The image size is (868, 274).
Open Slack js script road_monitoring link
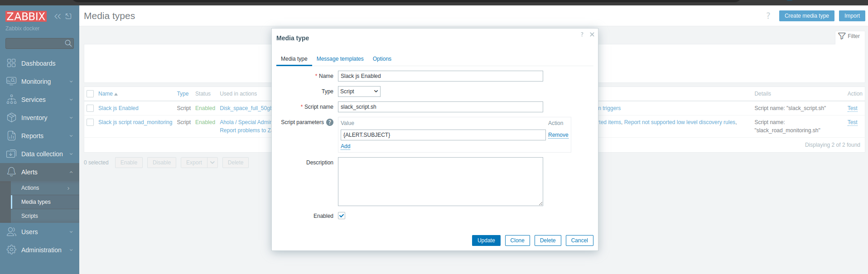[135, 122]
